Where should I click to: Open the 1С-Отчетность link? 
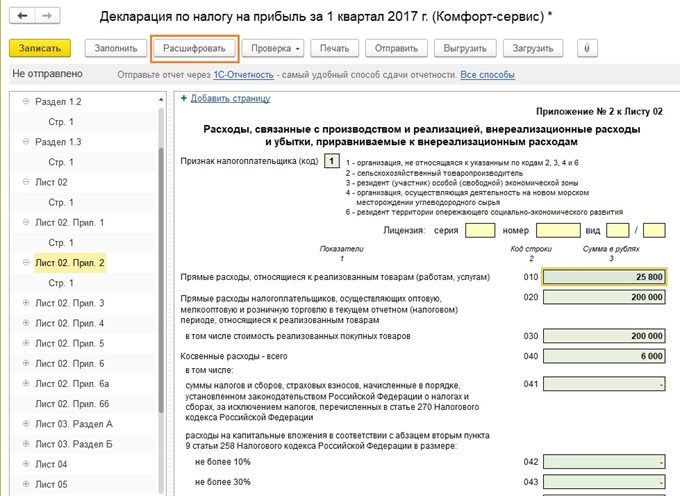[243, 75]
